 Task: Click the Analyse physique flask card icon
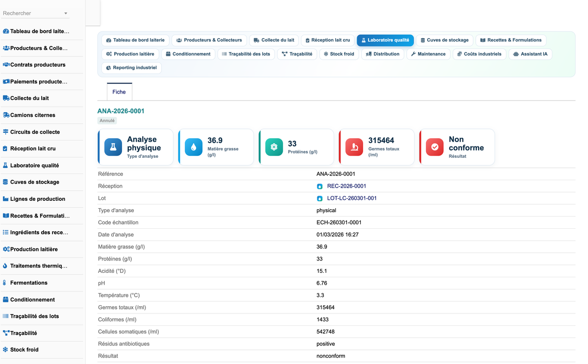click(x=113, y=147)
